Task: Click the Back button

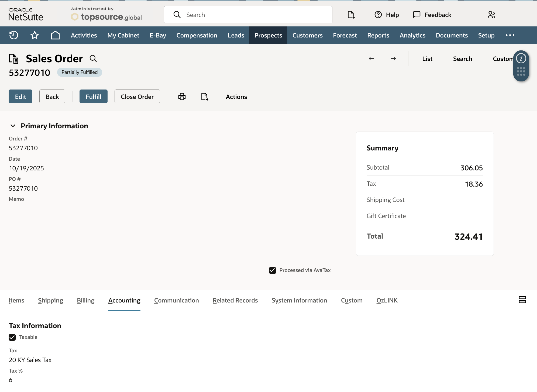Action: [x=52, y=97]
